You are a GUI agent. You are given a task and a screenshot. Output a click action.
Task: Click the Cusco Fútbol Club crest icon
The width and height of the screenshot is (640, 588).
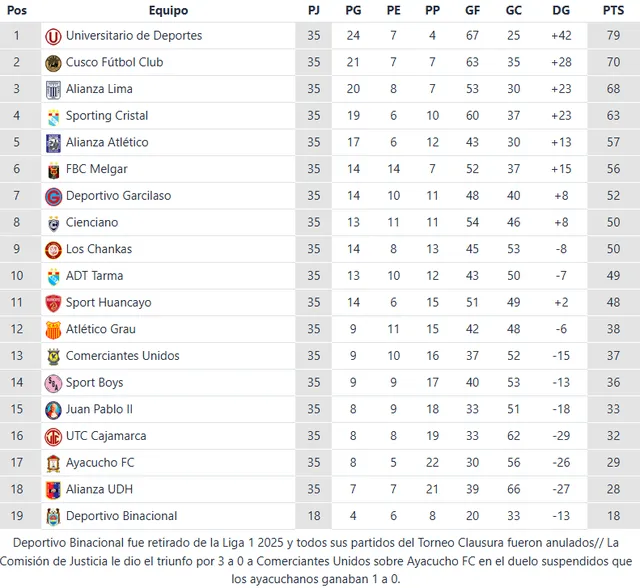click(53, 62)
